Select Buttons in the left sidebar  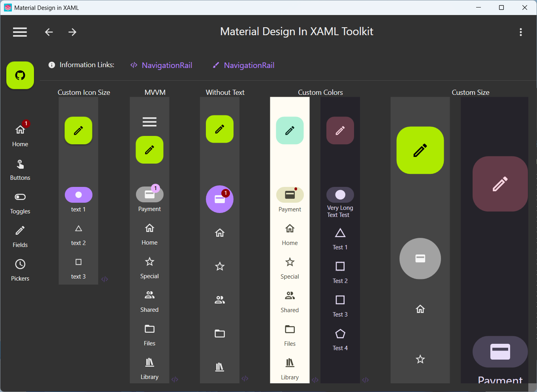(20, 170)
